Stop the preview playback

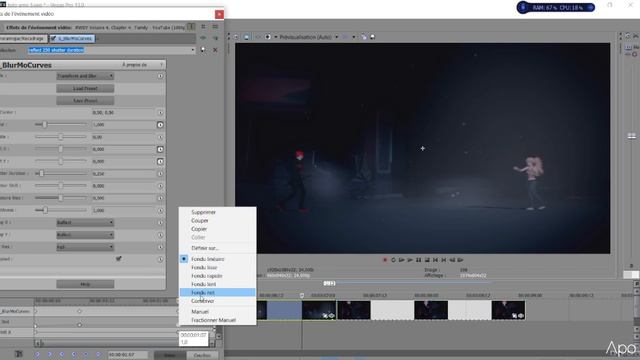(x=427, y=260)
